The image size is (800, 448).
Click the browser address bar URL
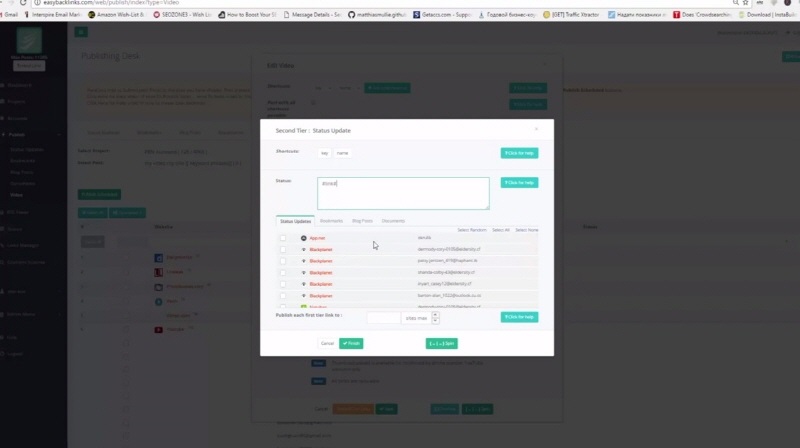click(x=111, y=3)
